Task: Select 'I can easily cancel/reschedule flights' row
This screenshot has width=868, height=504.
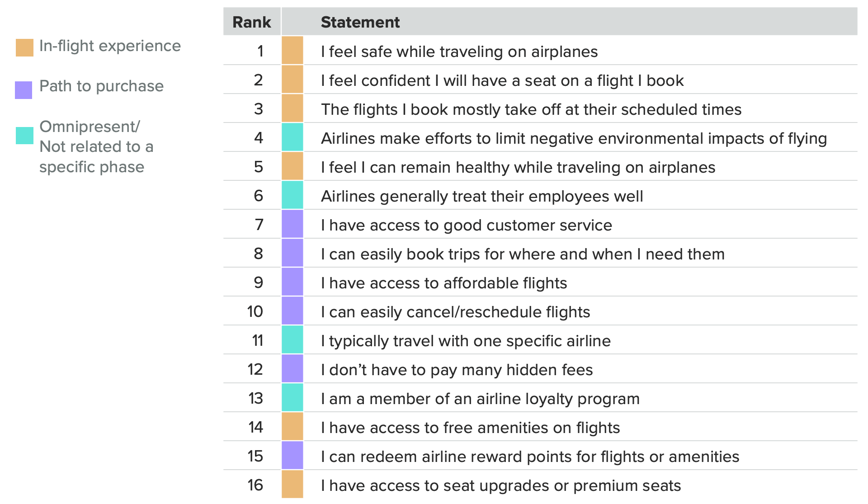Action: pyautogui.click(x=540, y=311)
